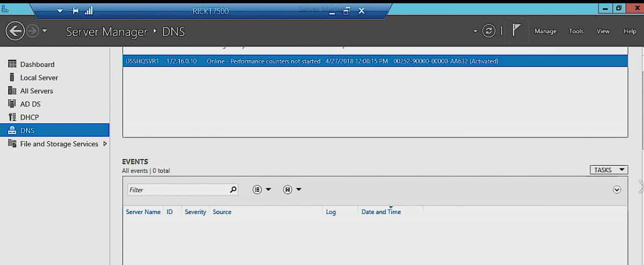Open the dropdown arrow beside the refresh icon
644x265 pixels.
(x=475, y=31)
